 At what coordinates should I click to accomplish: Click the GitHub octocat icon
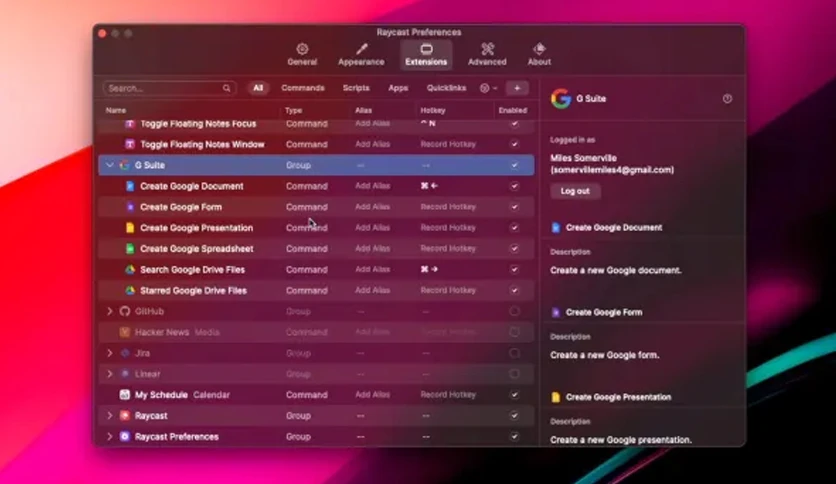[125, 311]
